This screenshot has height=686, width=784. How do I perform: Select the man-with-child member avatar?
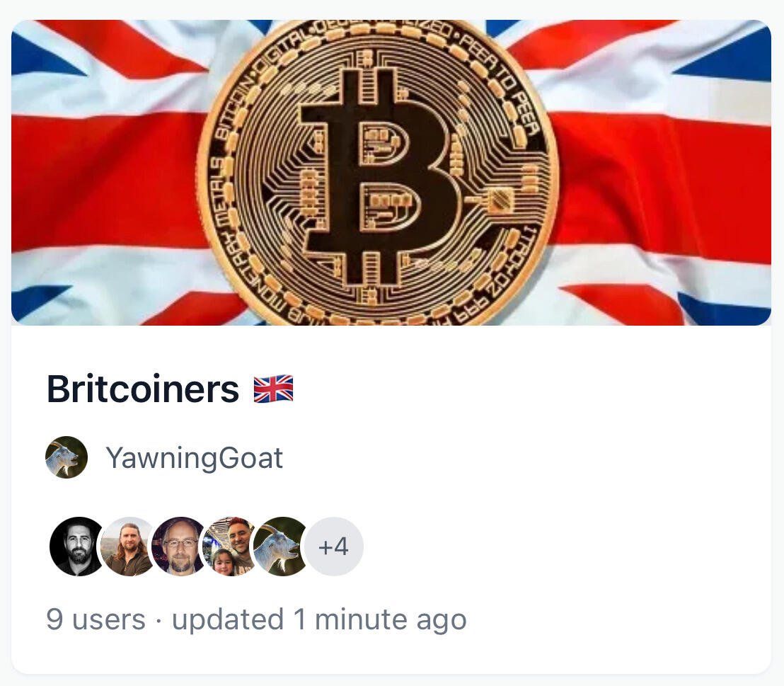tap(231, 547)
